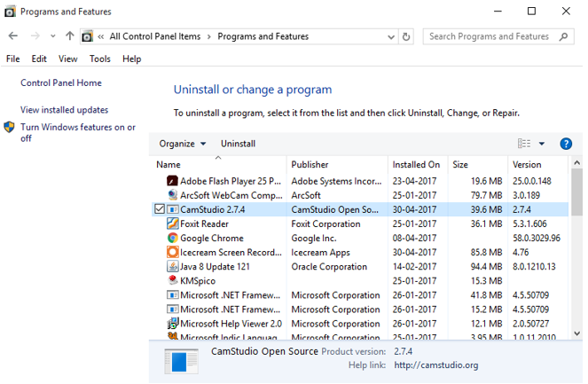The image size is (588, 384).
Task: Open the camstudio.org help link
Action: coord(435,364)
